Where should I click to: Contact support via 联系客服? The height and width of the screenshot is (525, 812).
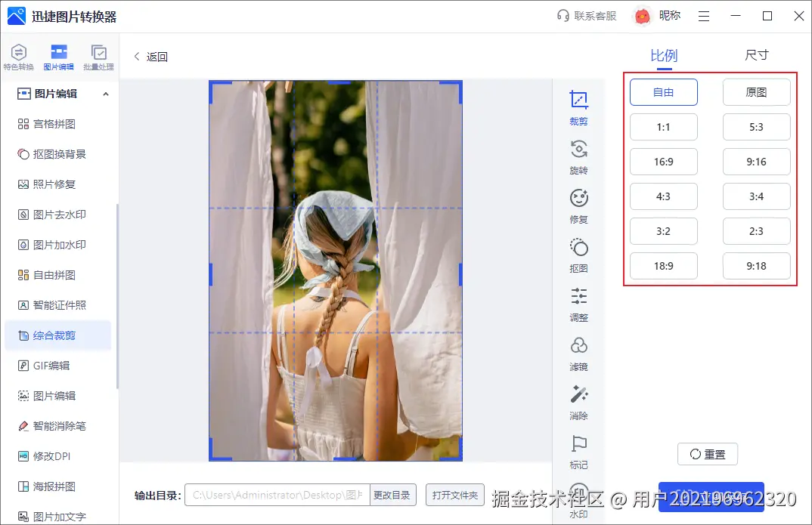pos(587,16)
